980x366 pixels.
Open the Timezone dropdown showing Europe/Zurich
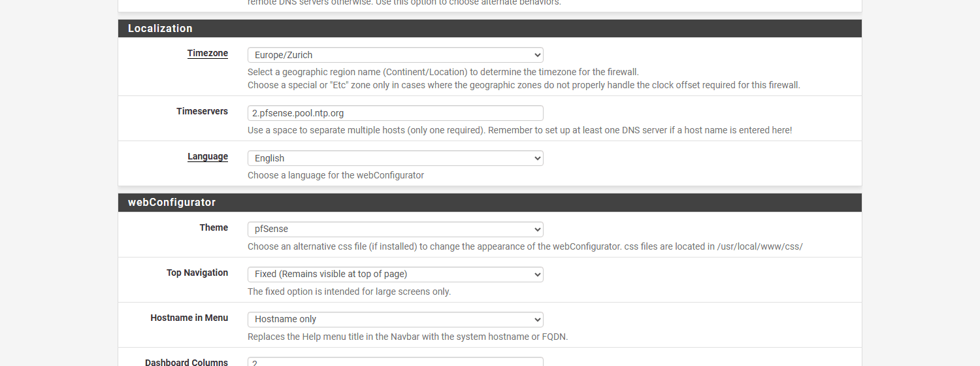click(x=395, y=55)
